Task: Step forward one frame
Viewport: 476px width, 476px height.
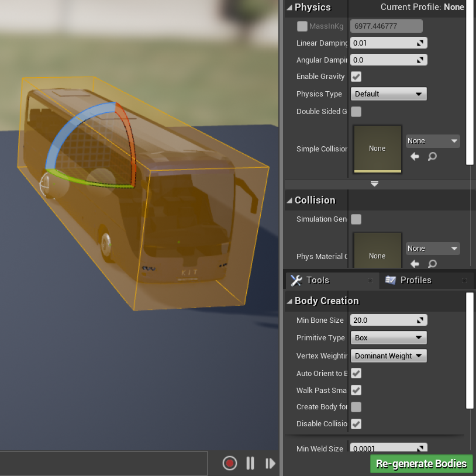Action: [270, 463]
